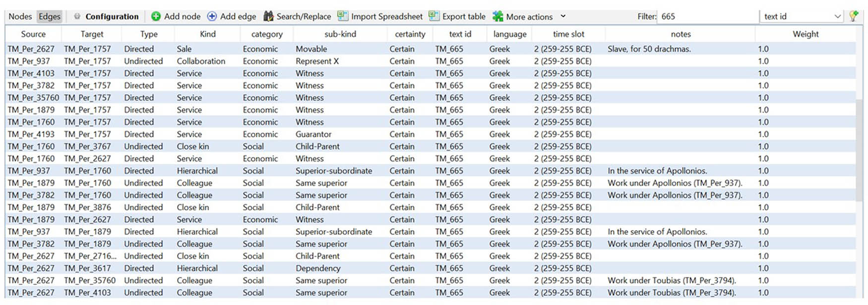The height and width of the screenshot is (305, 868).
Task: Click the lightbulb filter hint icon
Action: click(x=853, y=16)
